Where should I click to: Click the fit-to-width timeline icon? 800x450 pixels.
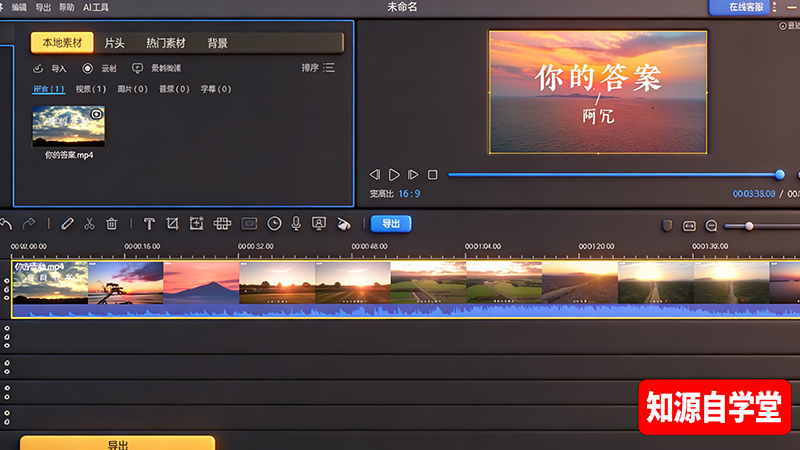689,226
